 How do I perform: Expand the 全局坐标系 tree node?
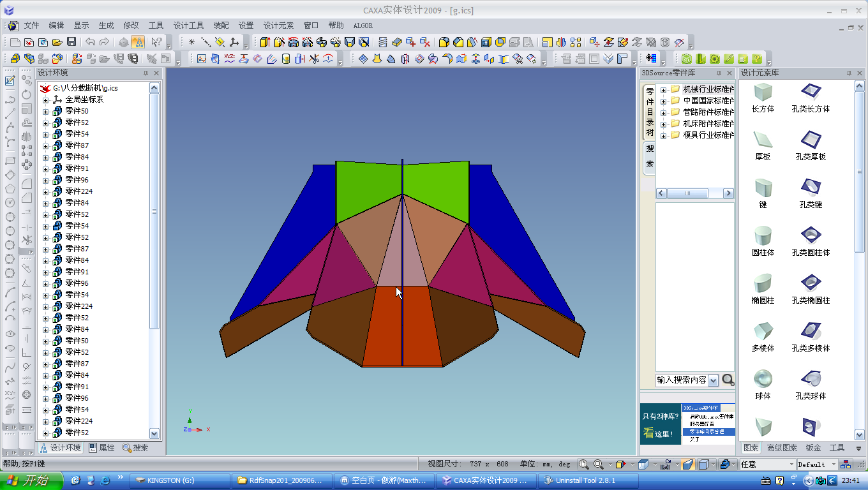click(45, 100)
